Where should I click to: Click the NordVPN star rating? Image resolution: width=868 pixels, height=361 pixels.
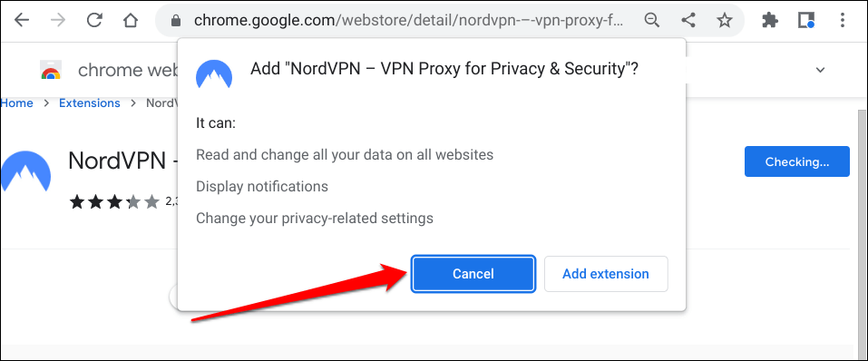coord(114,202)
